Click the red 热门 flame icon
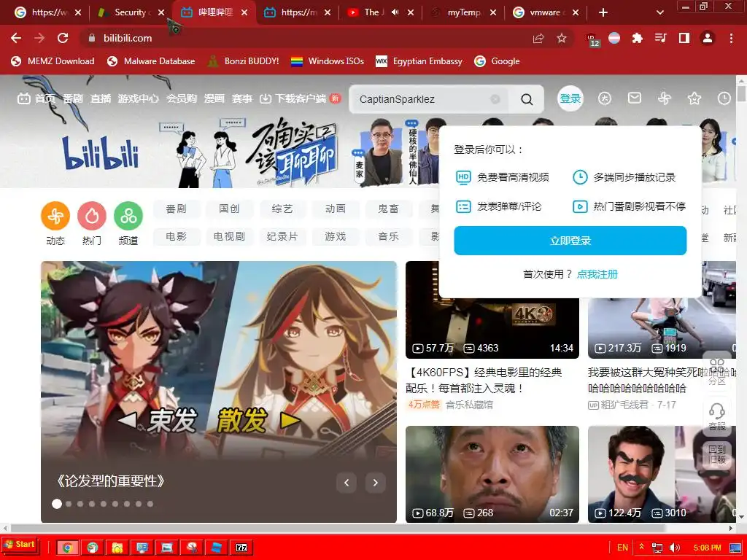747x560 pixels. click(92, 216)
